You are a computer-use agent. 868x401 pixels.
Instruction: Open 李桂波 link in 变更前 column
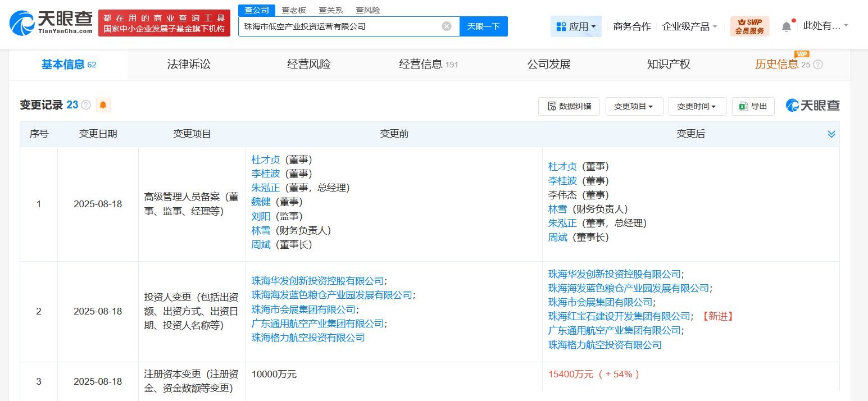pos(265,174)
